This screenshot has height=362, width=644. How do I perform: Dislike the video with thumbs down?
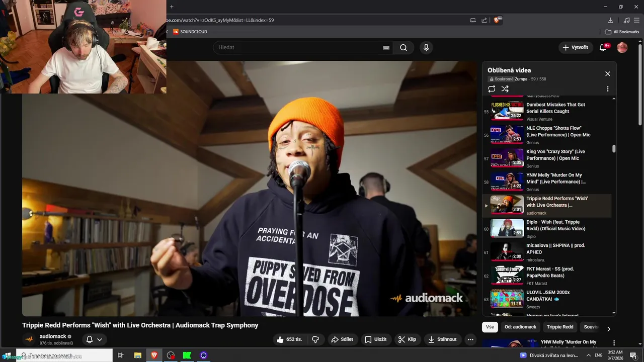315,339
